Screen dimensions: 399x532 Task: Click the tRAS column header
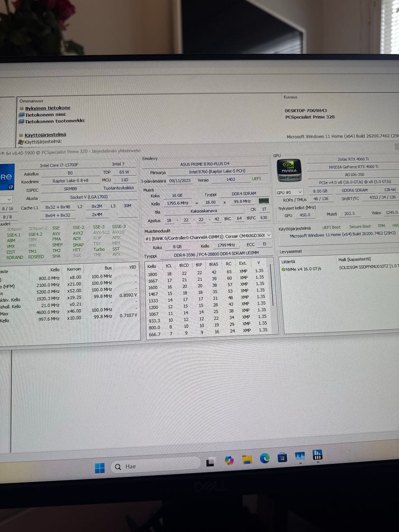(214, 264)
